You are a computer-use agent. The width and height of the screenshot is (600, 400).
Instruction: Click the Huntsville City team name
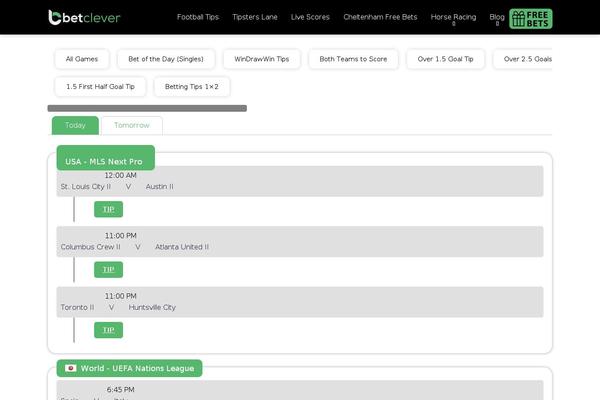click(x=152, y=307)
